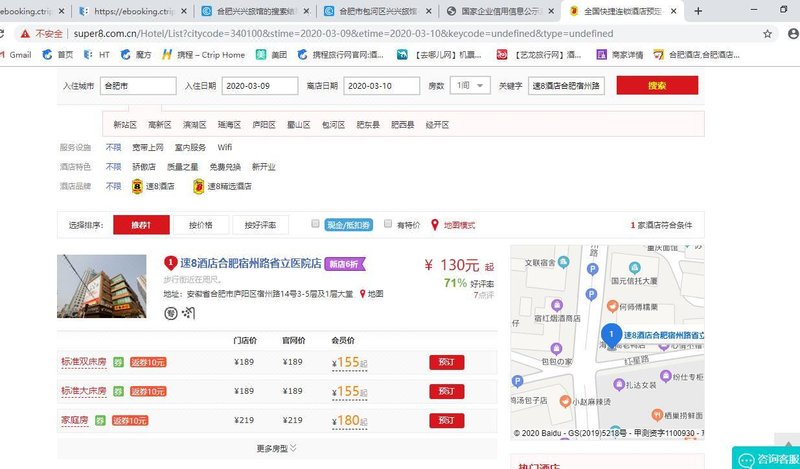The width and height of the screenshot is (800, 469).
Task: Open the check-in date 2020-03-09 picker
Action: [x=259, y=85]
